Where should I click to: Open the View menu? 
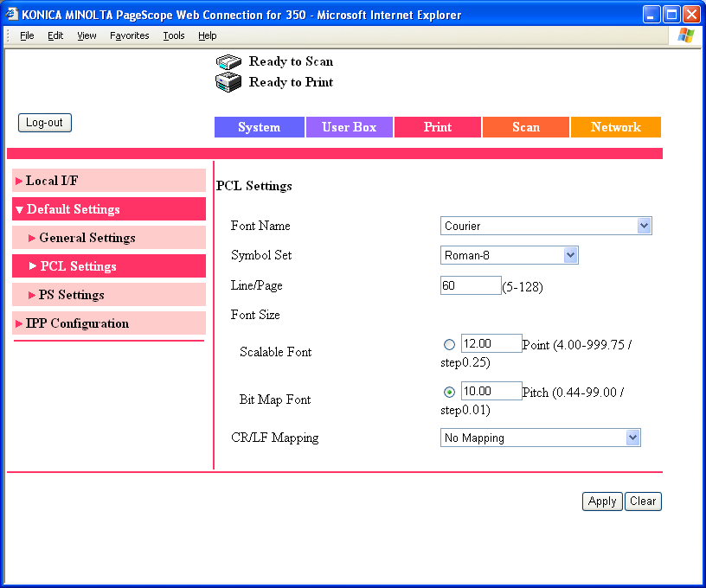[x=87, y=35]
